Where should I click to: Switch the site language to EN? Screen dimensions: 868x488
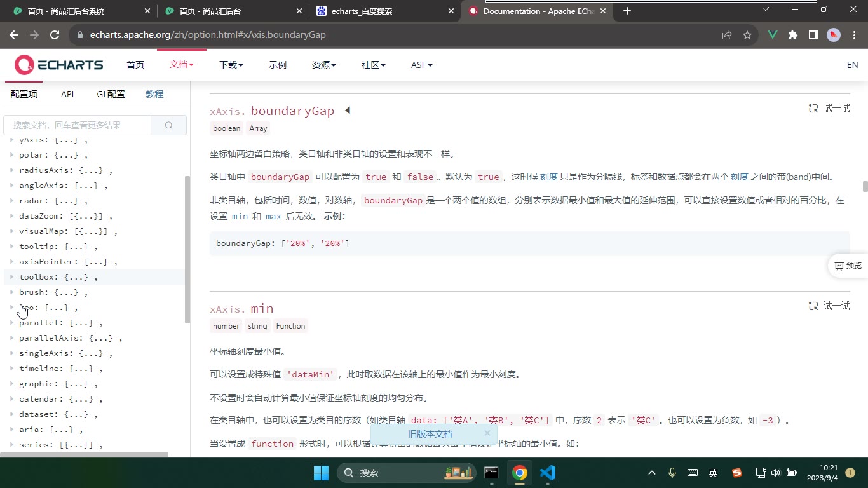(x=852, y=65)
